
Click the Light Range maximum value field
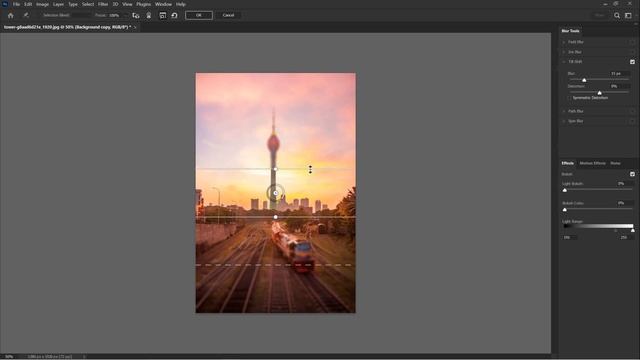[626, 237]
